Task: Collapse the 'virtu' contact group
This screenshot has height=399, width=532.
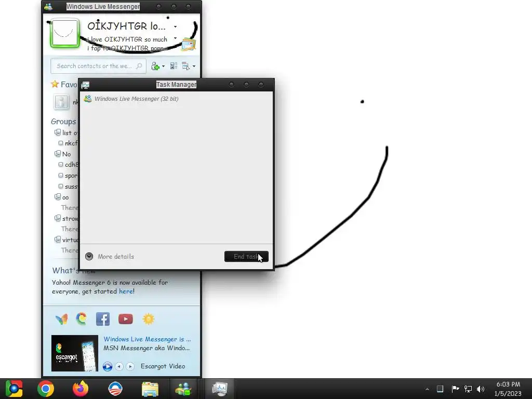Action: [x=58, y=240]
